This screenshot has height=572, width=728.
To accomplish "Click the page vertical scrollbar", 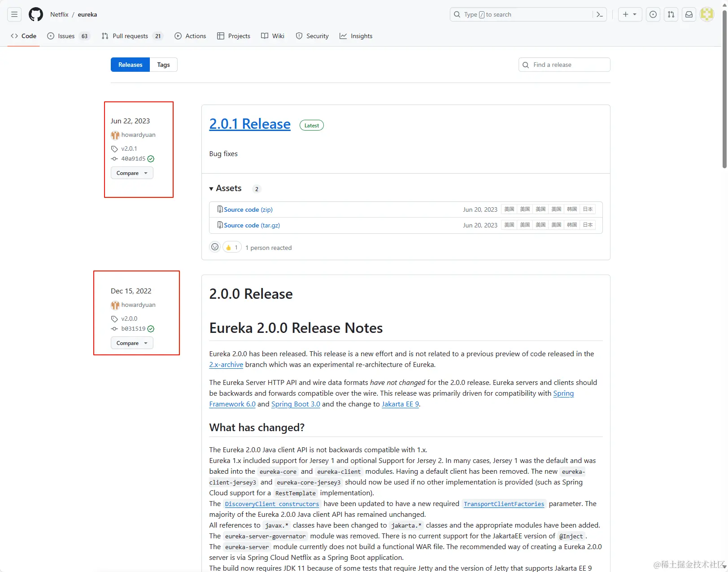I will [724, 90].
